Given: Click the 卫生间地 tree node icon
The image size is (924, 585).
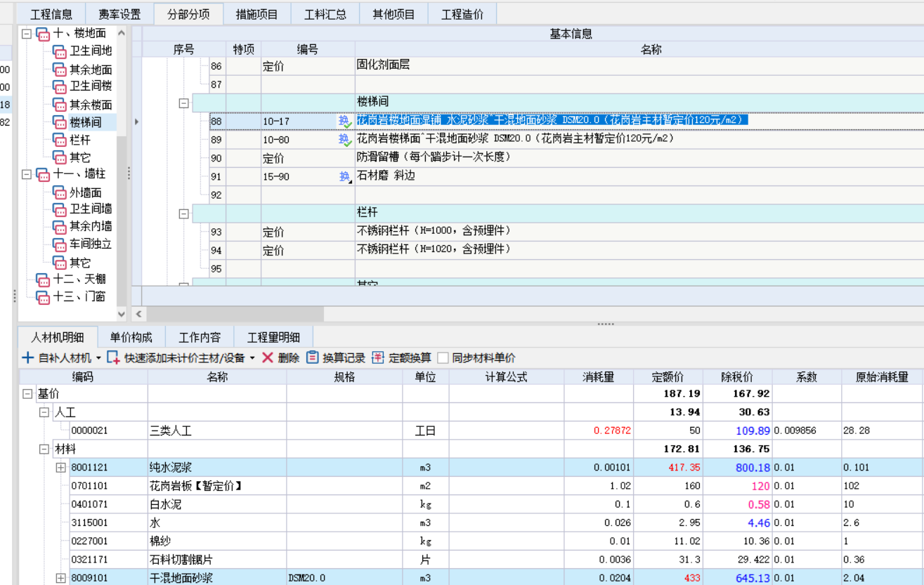Looking at the screenshot, I should click(60, 51).
